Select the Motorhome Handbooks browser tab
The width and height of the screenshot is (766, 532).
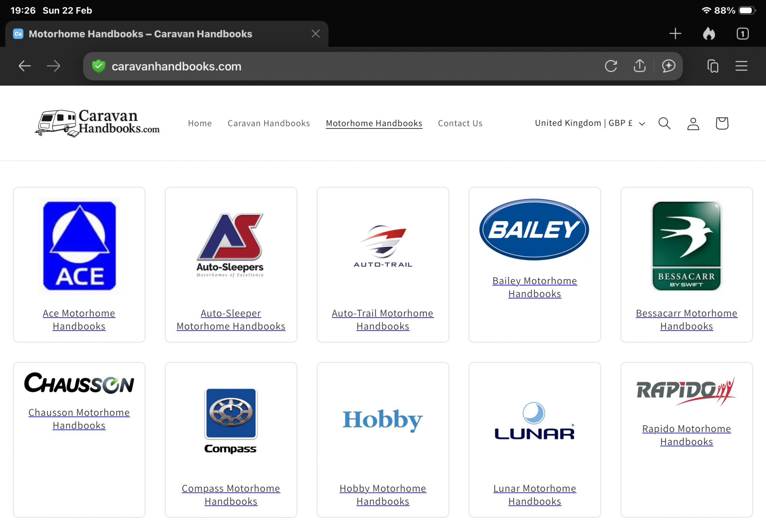140,34
